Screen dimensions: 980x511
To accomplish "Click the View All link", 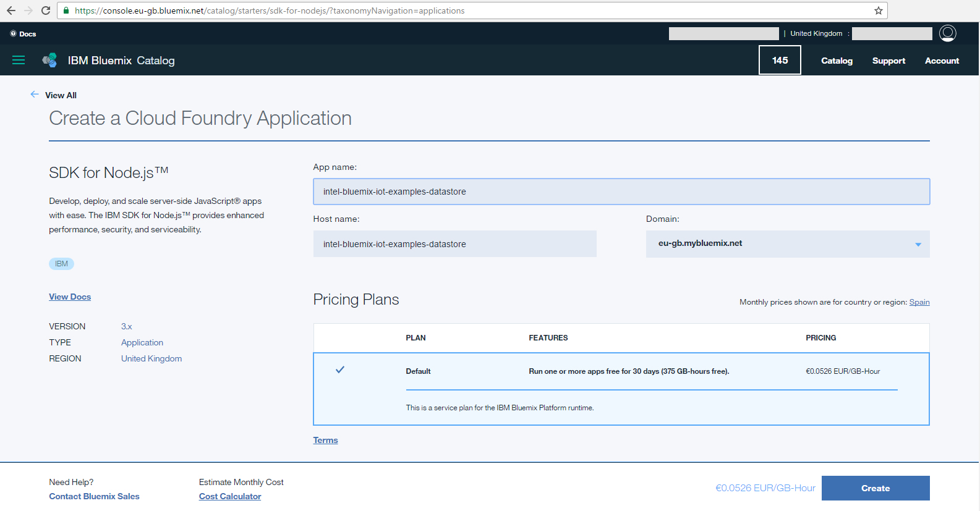I will [61, 95].
